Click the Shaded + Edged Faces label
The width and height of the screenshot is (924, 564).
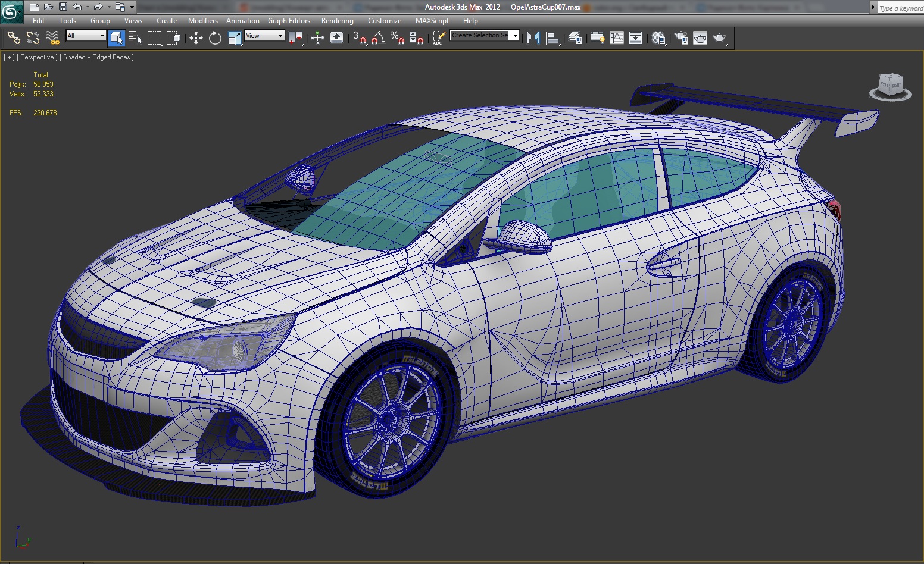point(96,57)
